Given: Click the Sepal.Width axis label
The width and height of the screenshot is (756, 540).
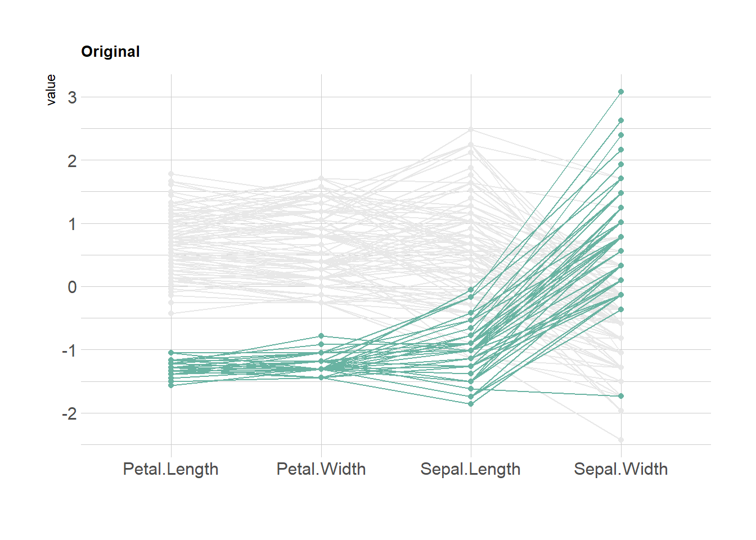Looking at the screenshot, I should [621, 469].
